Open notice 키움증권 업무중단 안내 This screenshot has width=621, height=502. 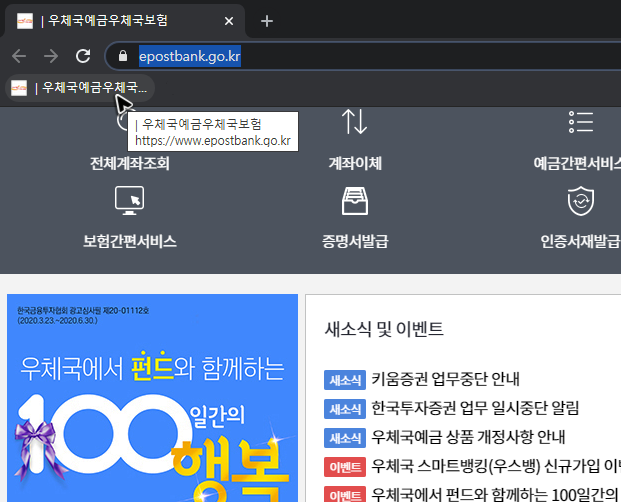(x=445, y=379)
